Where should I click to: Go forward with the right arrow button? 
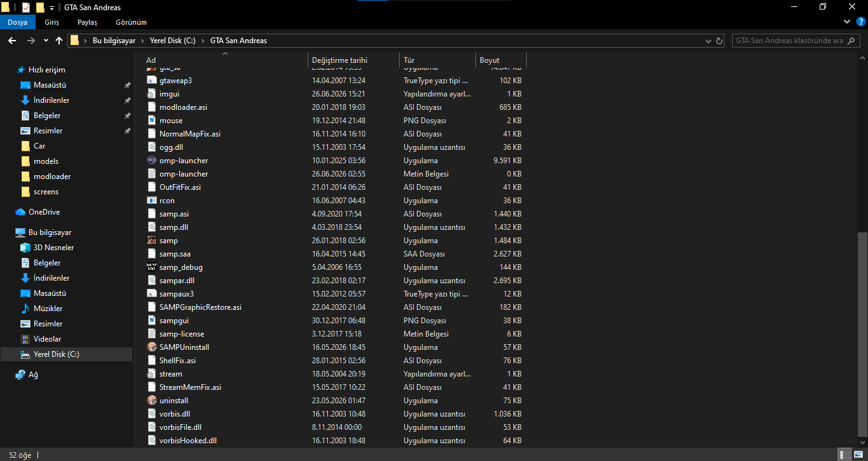[x=31, y=41]
